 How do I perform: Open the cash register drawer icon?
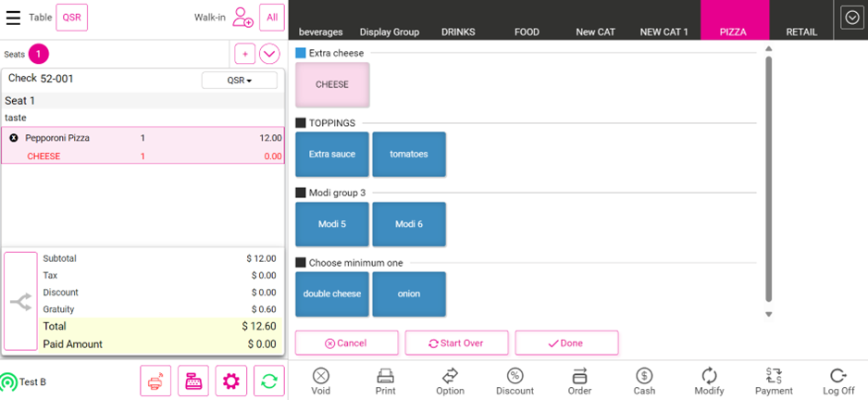tap(193, 381)
